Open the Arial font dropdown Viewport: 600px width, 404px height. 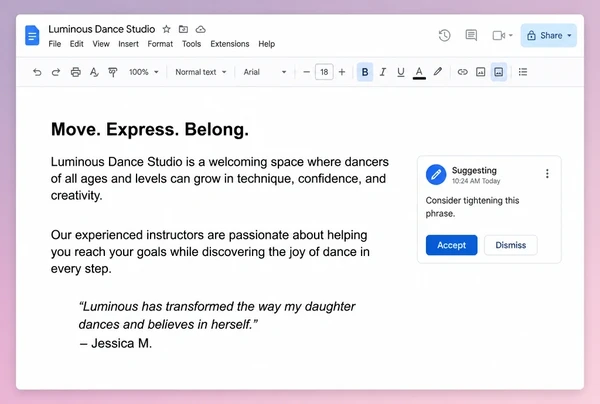(x=265, y=72)
